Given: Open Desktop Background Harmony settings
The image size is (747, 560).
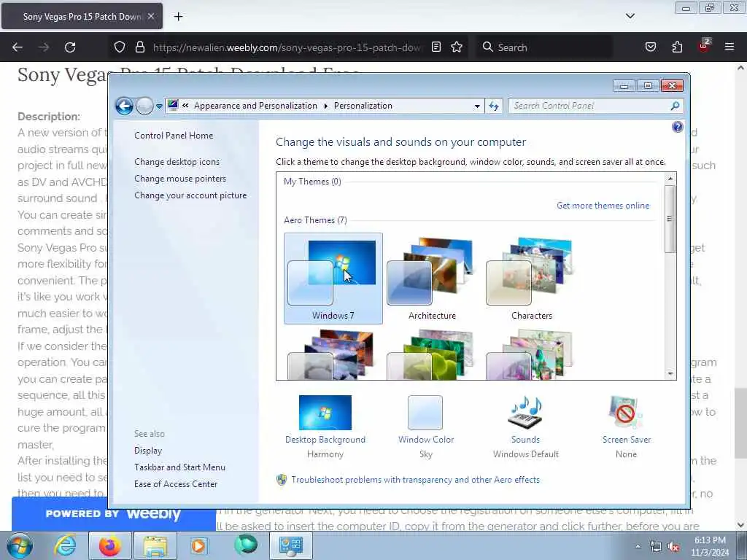Looking at the screenshot, I should tap(325, 426).
